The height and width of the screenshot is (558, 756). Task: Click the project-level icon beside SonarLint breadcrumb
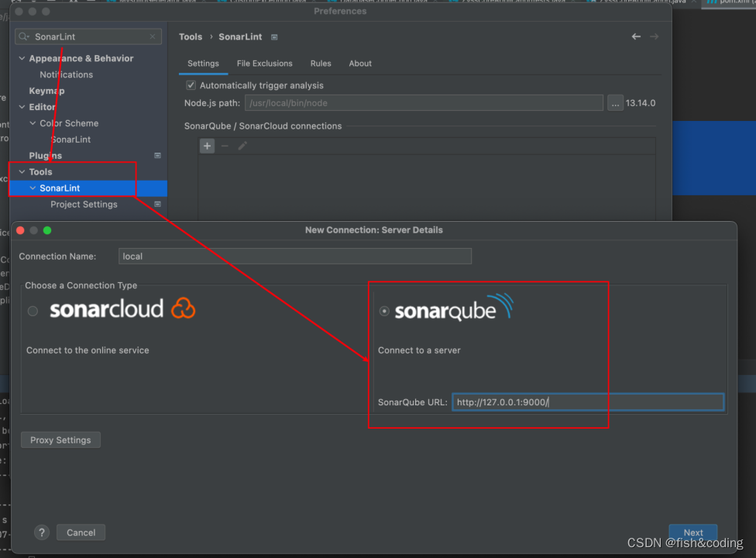click(274, 37)
